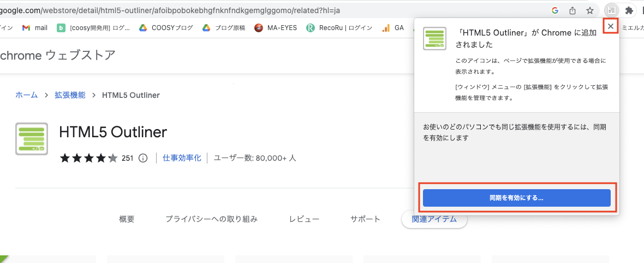Click the 仕事効率化 category link
644x263 pixels.
point(182,157)
